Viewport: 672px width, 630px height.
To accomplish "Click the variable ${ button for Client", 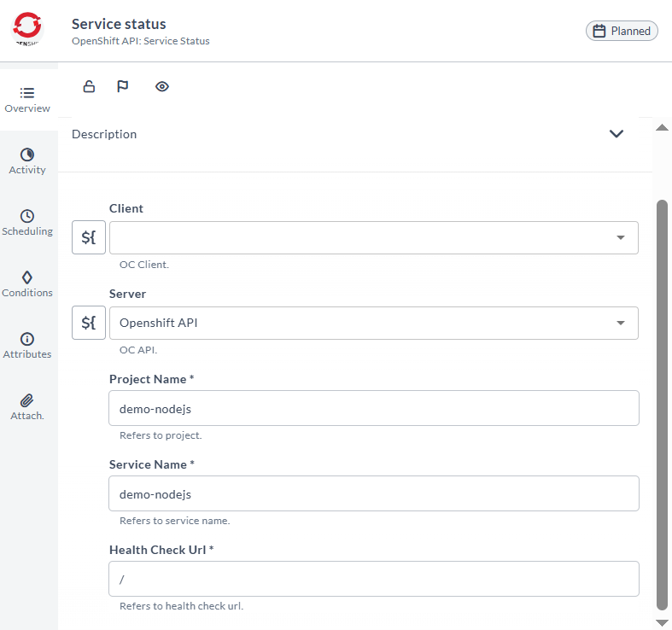I will (x=89, y=237).
